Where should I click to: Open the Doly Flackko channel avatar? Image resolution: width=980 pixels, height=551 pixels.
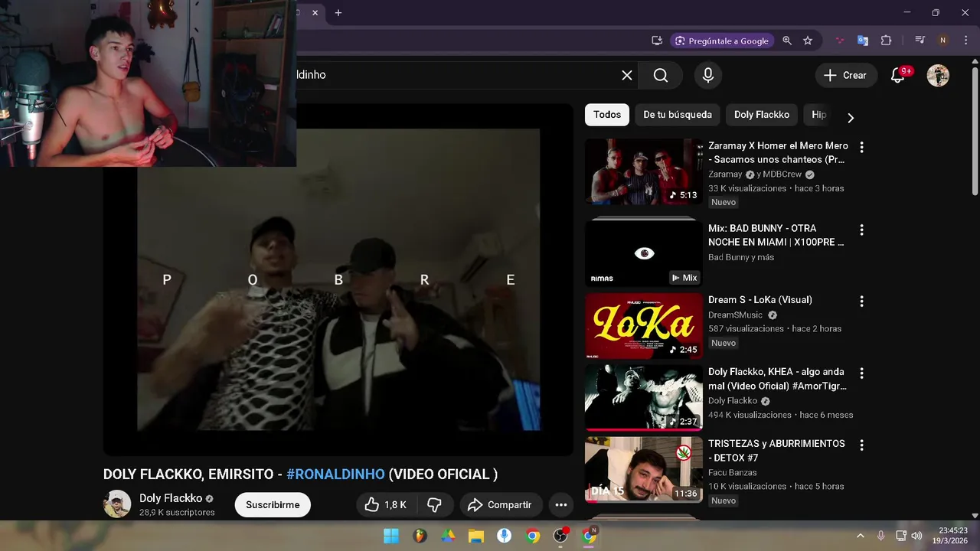(x=117, y=504)
